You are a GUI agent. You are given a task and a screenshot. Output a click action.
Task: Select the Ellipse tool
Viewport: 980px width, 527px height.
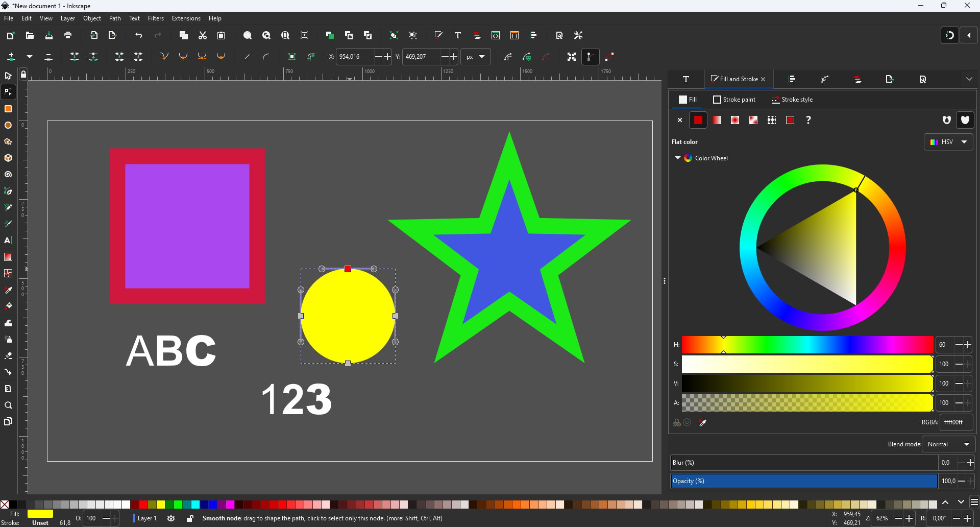click(8, 125)
